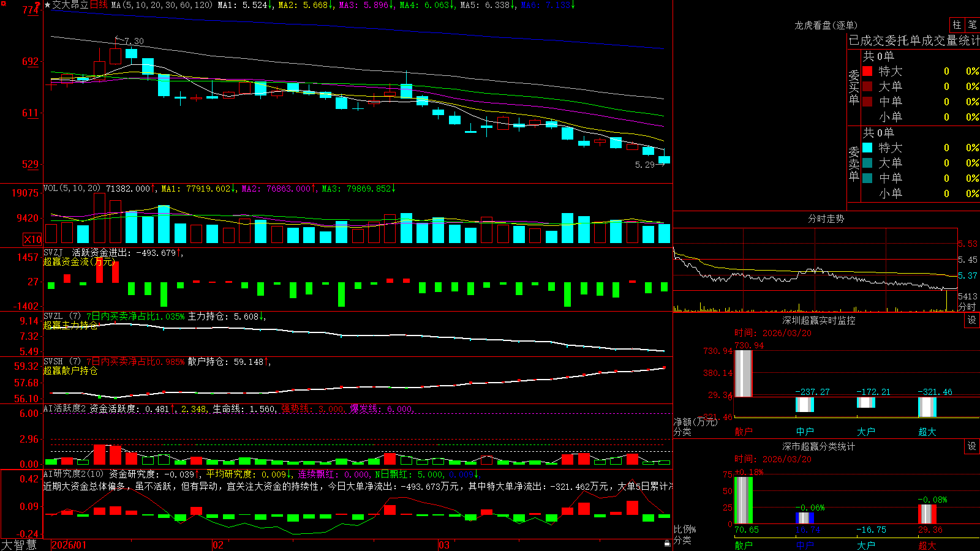Screen dimensions: 980x551
Task: Click the 强势线: 3.000 label
Action: coord(312,408)
